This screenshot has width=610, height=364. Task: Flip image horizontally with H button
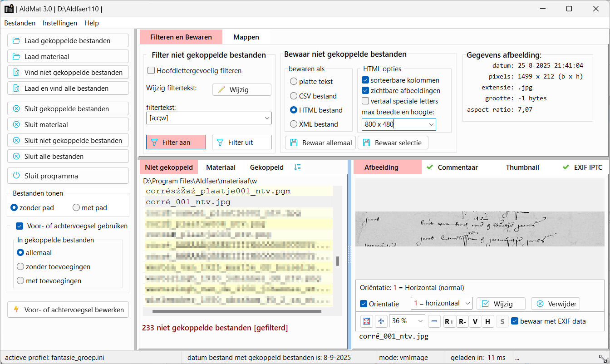pyautogui.click(x=487, y=321)
